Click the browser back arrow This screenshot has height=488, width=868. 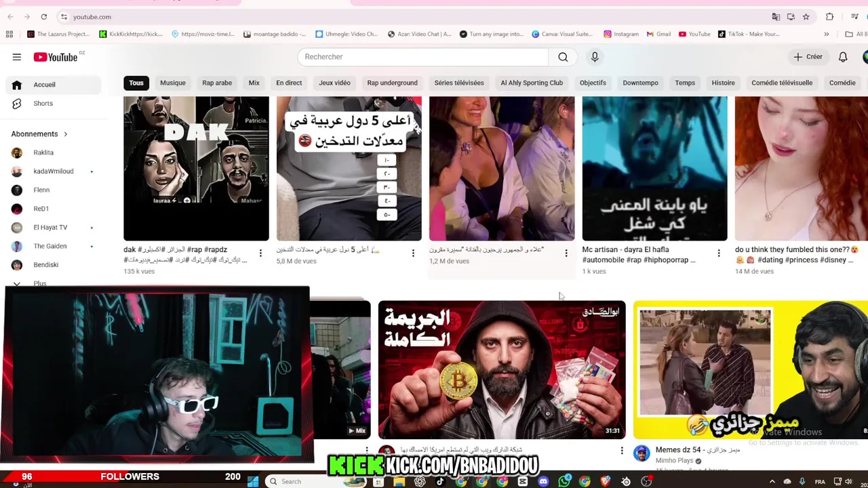[x=10, y=17]
